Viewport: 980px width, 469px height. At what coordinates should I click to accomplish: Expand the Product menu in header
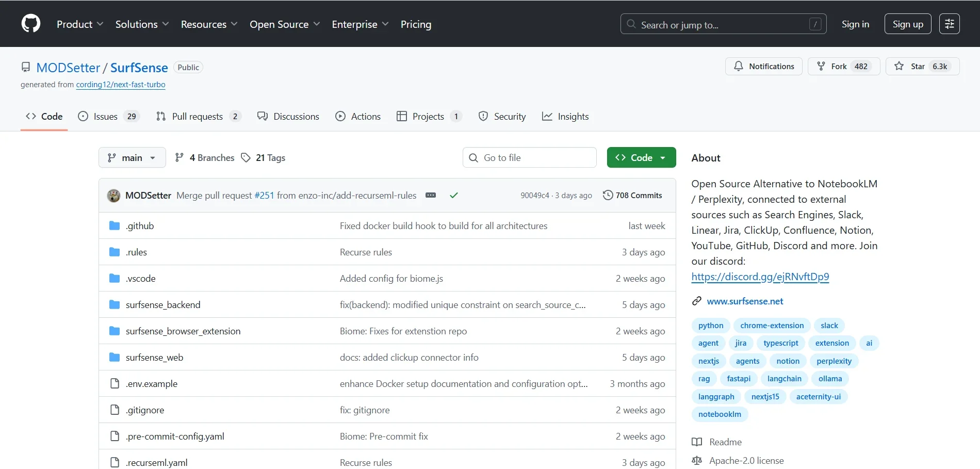tap(80, 24)
